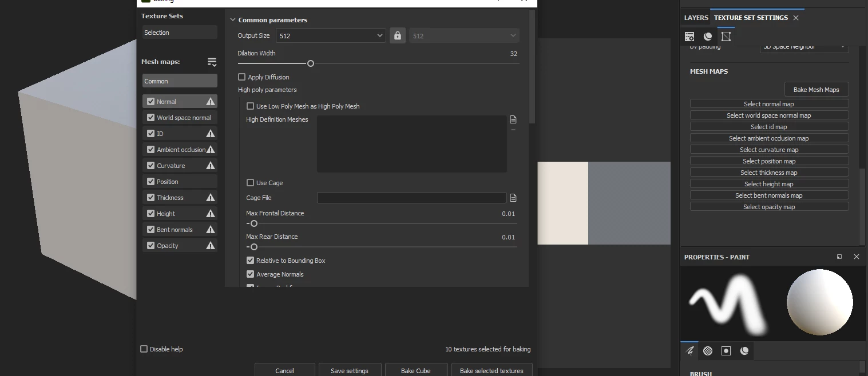868x376 pixels.
Task: Open the texture set general settings icon
Action: 689,37
